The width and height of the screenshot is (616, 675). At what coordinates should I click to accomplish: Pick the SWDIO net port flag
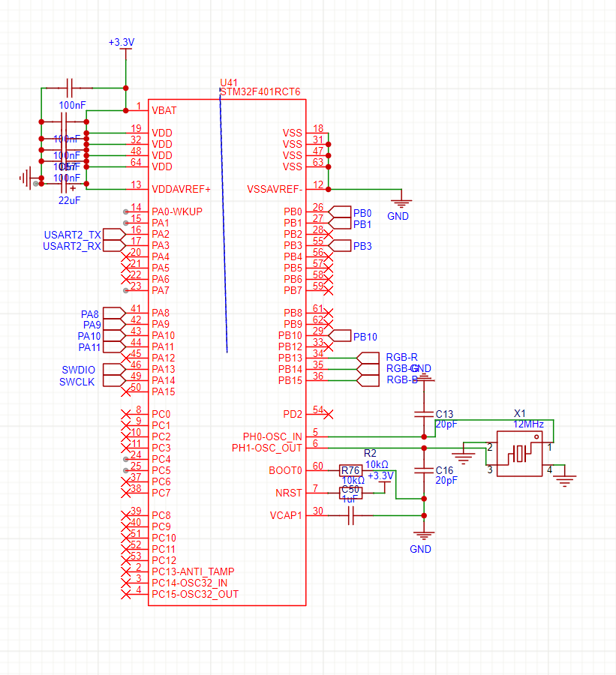pyautogui.click(x=114, y=369)
